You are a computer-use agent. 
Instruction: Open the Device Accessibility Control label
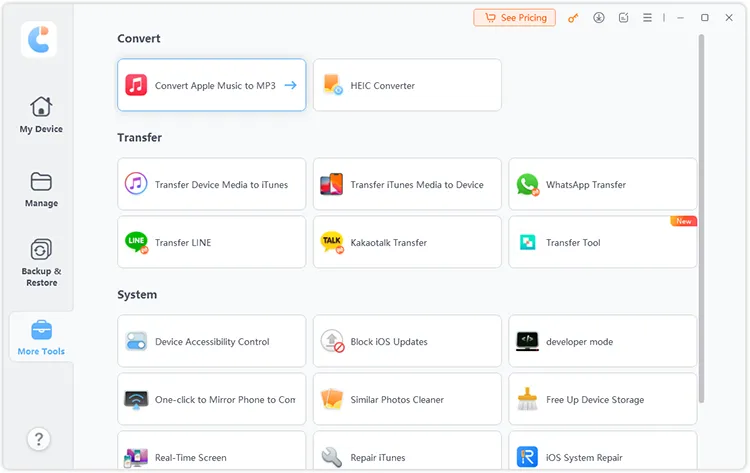coord(212,341)
